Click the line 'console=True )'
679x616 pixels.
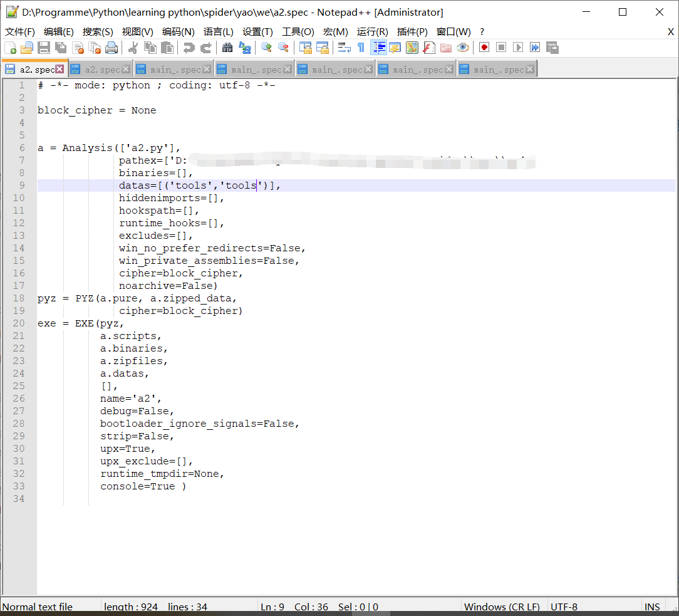coord(143,486)
